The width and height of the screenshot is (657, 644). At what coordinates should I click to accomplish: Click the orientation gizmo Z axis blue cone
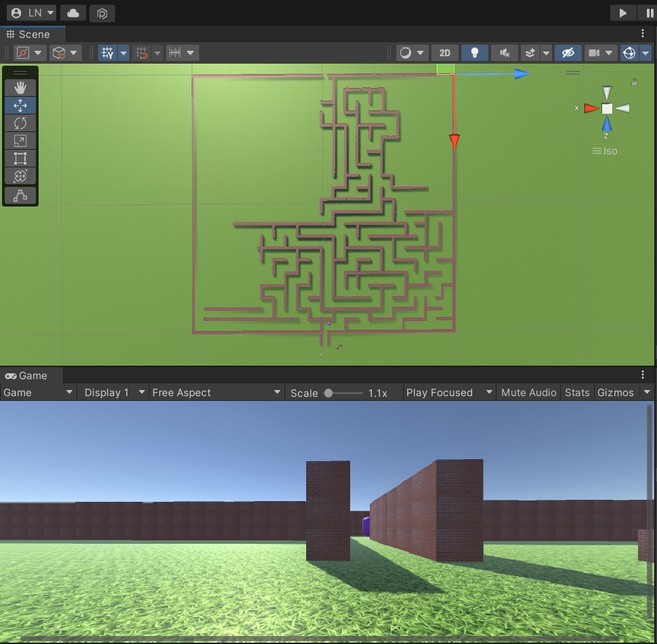click(x=607, y=125)
